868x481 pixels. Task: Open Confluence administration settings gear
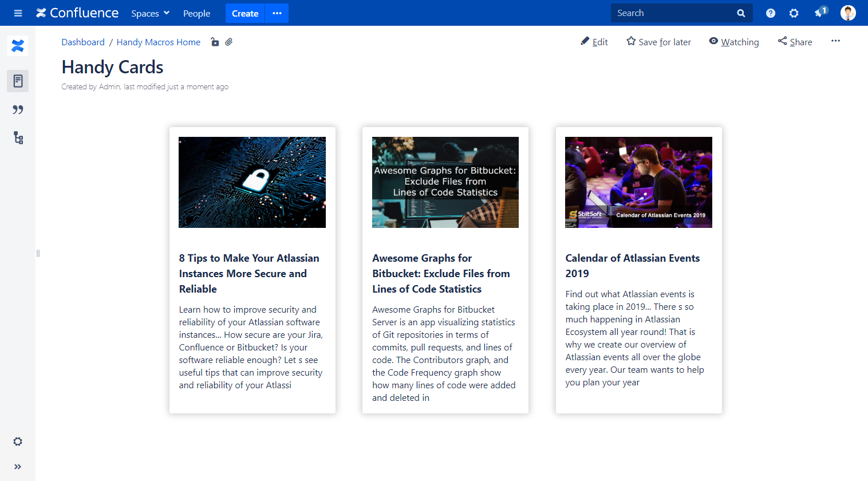pyautogui.click(x=794, y=13)
